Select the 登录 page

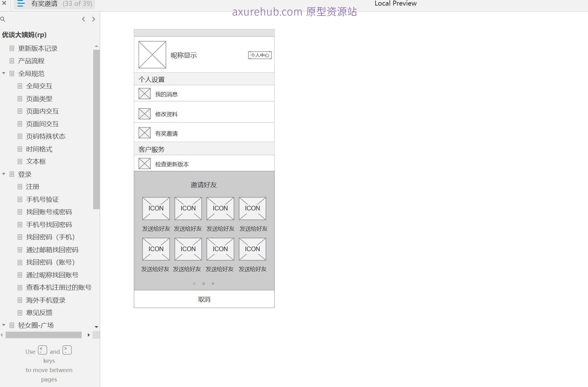25,174
